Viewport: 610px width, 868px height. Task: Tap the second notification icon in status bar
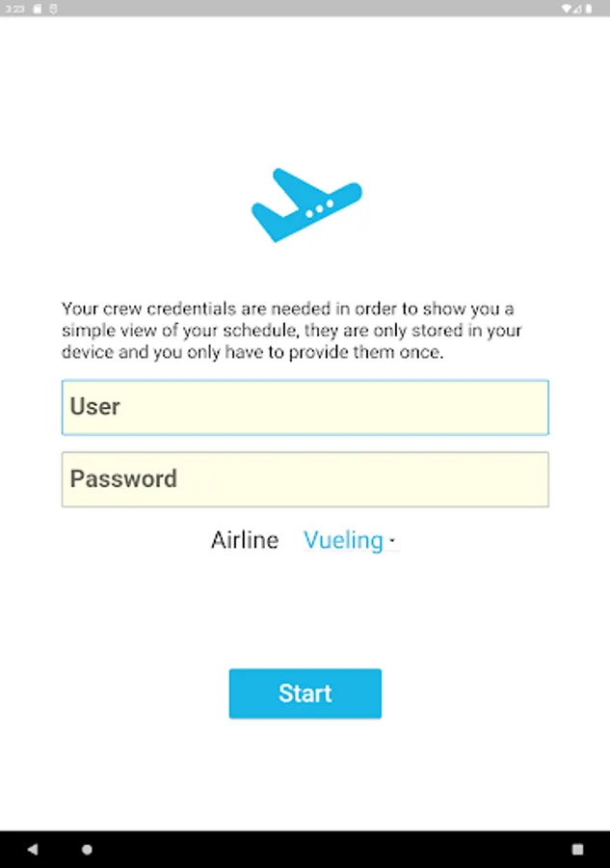[53, 8]
